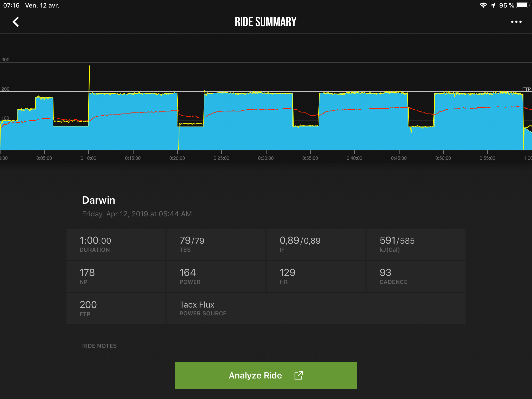Tap the NP 178 tile

click(x=116, y=276)
